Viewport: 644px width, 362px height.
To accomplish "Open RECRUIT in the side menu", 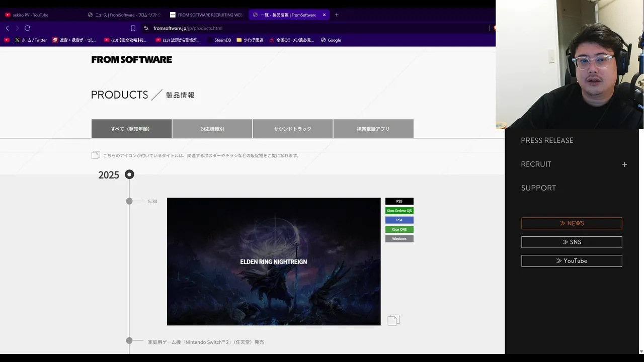I will 536,164.
